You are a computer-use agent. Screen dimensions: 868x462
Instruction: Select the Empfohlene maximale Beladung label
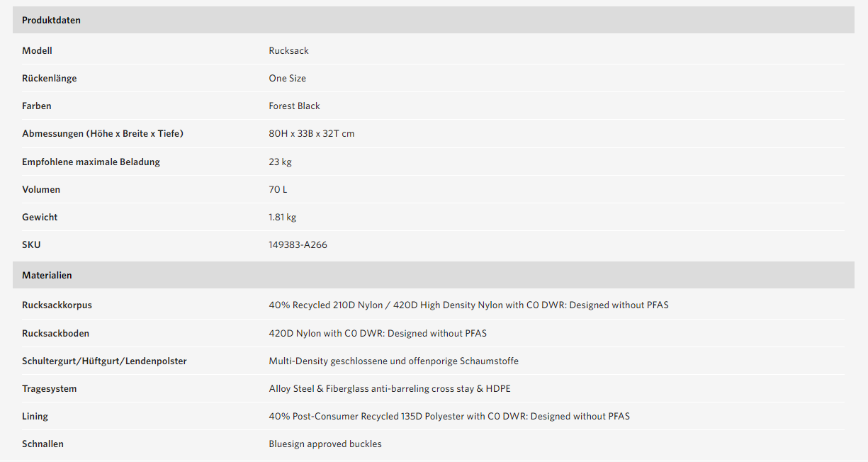pyautogui.click(x=91, y=162)
